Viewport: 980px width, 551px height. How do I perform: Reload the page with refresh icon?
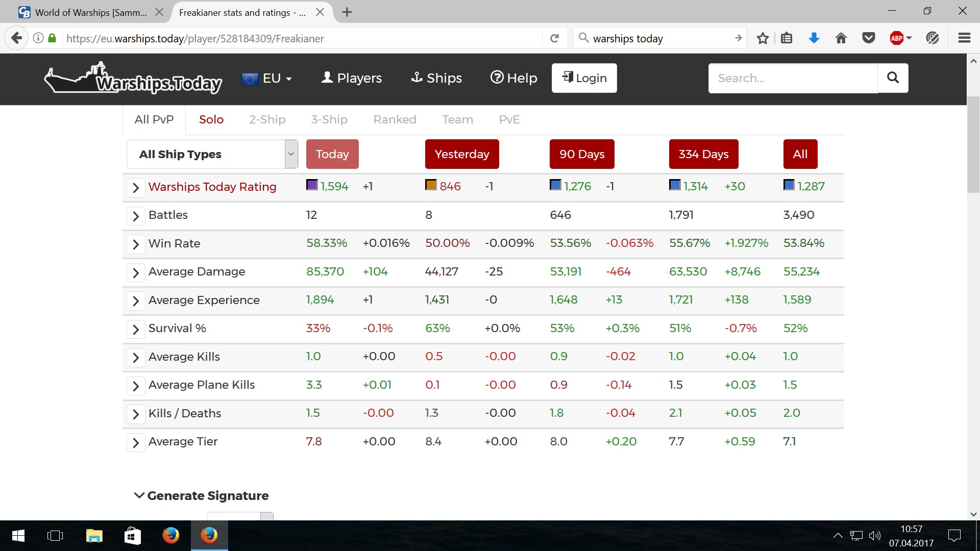[x=555, y=38]
